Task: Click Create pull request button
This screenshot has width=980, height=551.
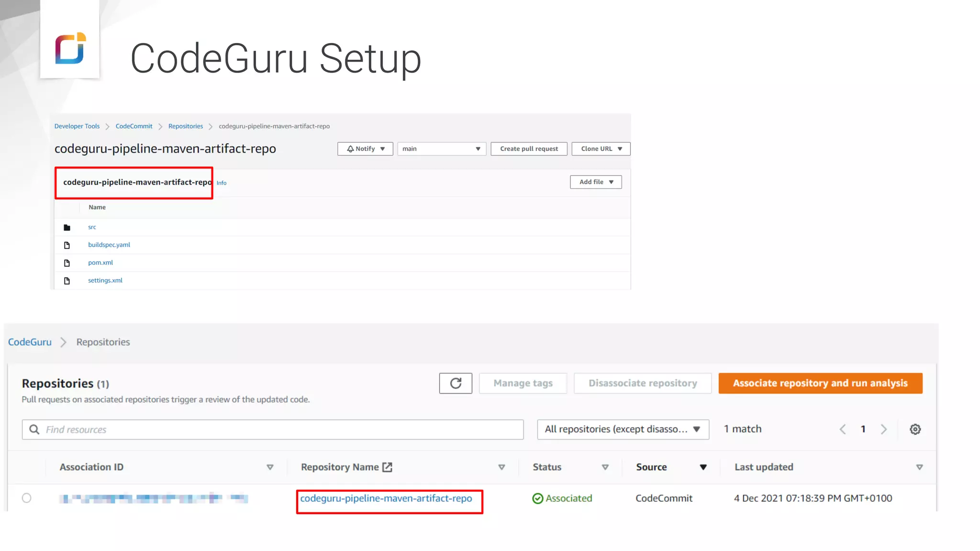Action: tap(529, 149)
